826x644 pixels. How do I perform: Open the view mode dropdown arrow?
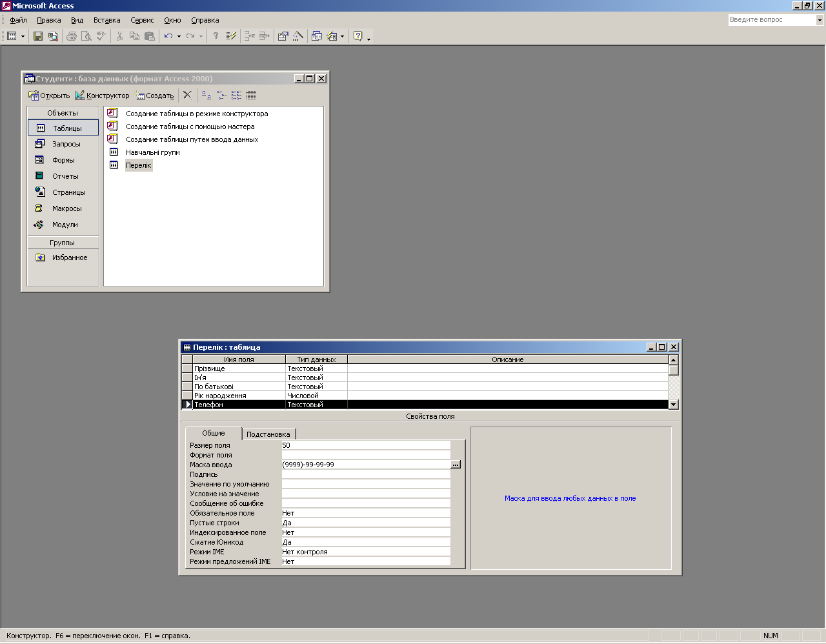coord(23,36)
